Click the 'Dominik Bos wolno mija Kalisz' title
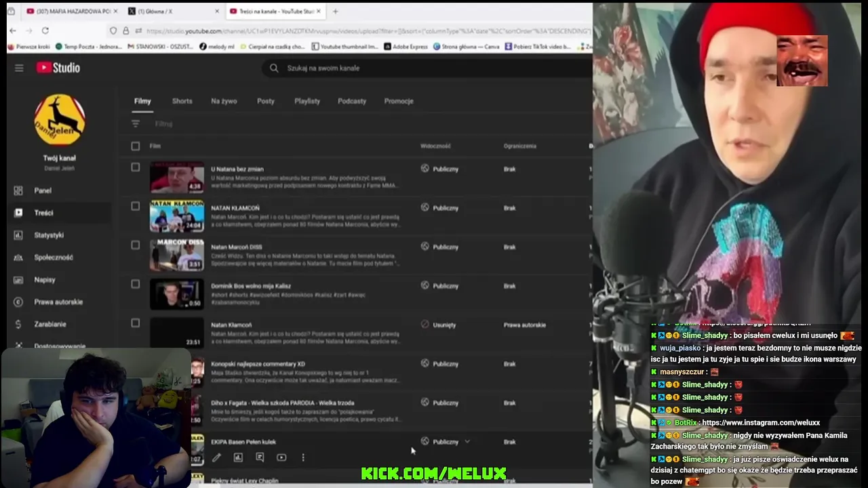Image resolution: width=868 pixels, height=488 pixels. tap(251, 286)
